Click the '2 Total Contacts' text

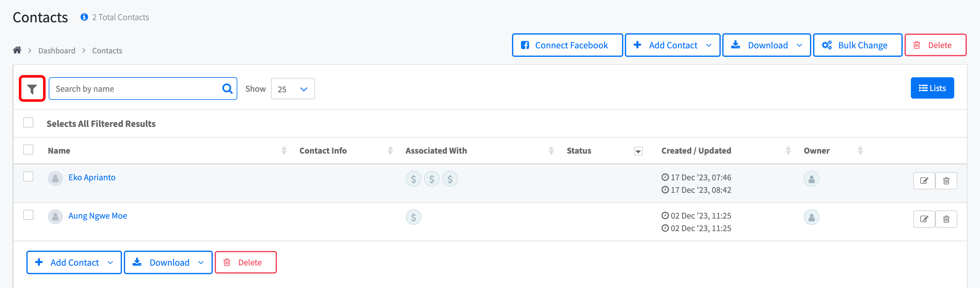tap(120, 17)
